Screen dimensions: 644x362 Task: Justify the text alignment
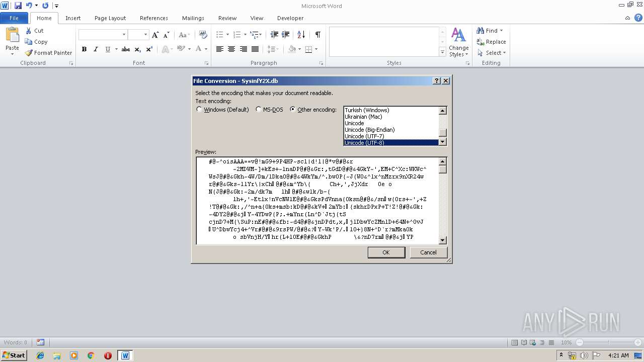(255, 49)
